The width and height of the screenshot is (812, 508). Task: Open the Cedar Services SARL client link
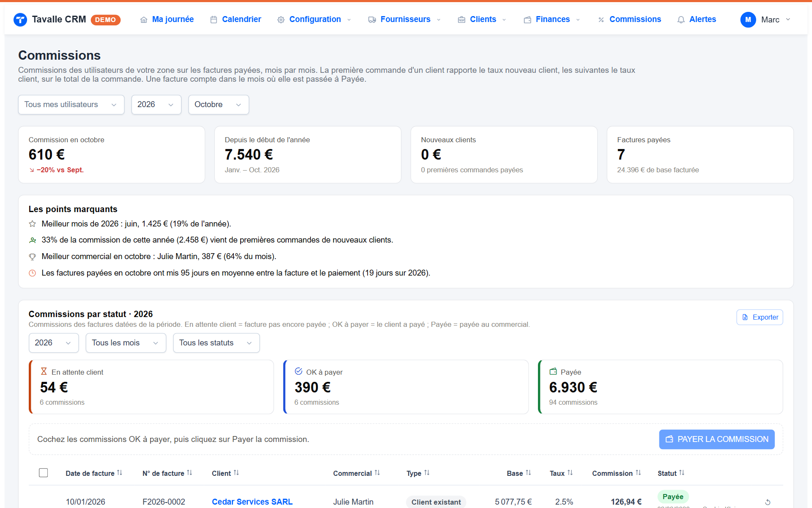coord(252,502)
